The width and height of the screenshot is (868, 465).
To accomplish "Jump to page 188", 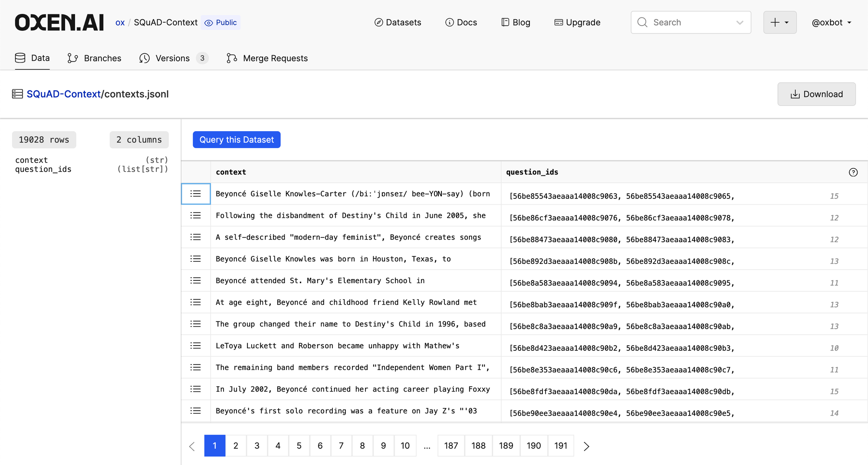I will [479, 446].
